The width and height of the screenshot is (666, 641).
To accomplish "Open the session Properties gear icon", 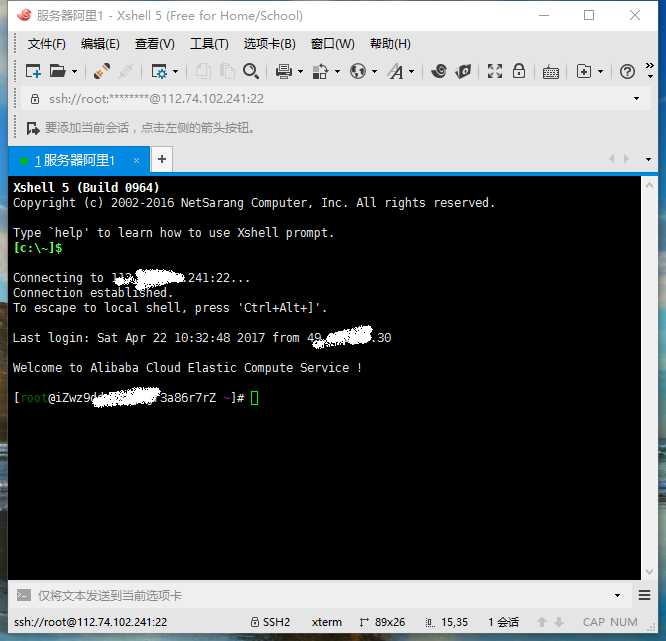I will 159,71.
